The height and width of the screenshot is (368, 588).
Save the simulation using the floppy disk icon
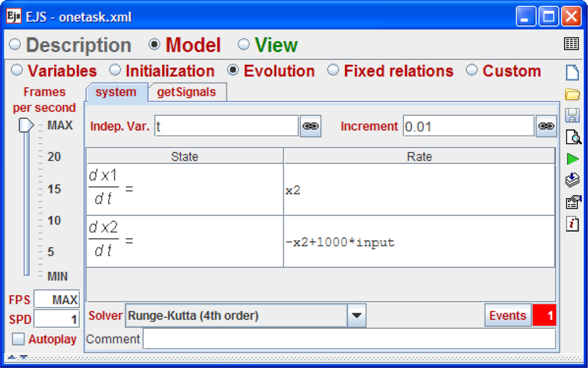(x=572, y=116)
